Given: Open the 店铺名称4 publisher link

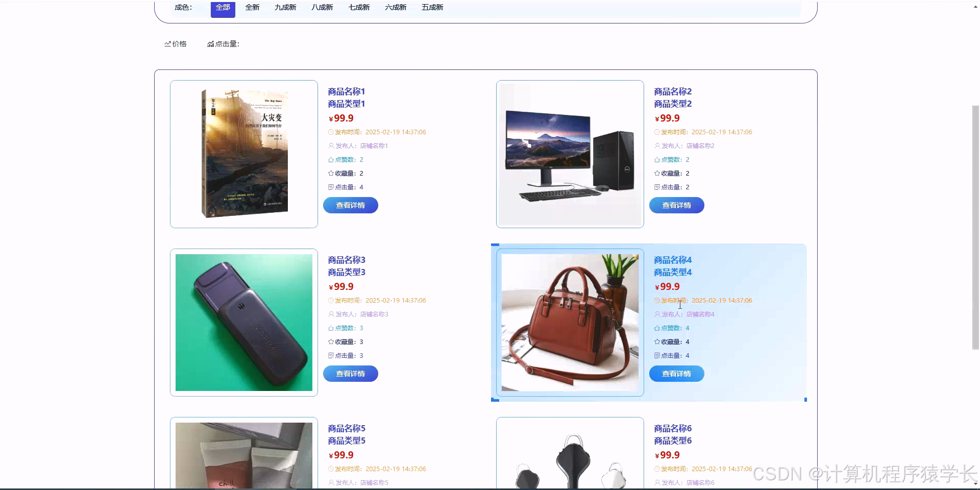Looking at the screenshot, I should (699, 314).
